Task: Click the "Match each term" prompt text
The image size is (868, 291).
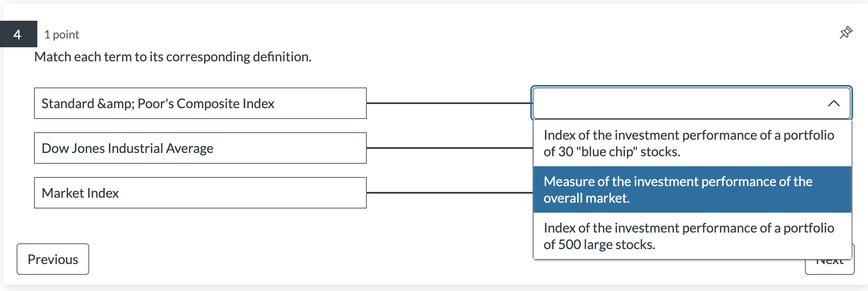Action: pos(173,57)
